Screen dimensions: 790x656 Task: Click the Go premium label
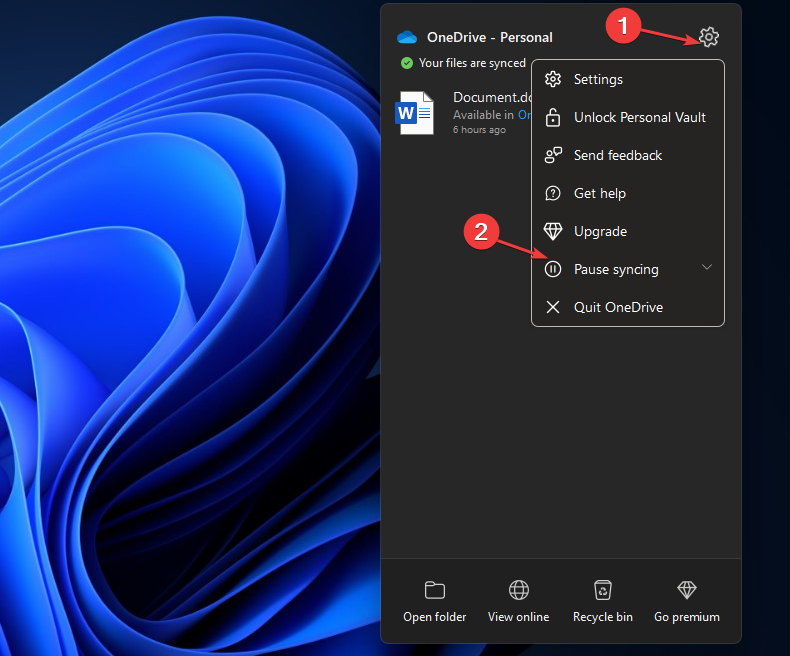[687, 617]
